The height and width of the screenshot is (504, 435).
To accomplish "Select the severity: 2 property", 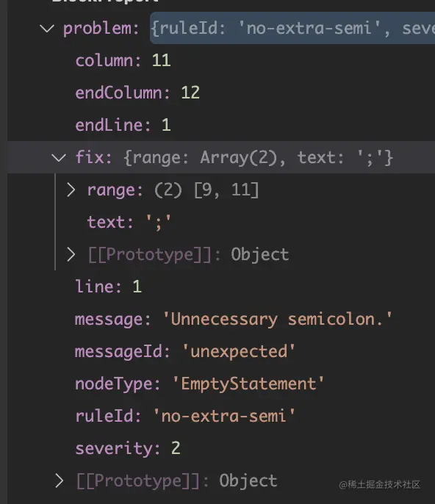I will click(x=128, y=448).
